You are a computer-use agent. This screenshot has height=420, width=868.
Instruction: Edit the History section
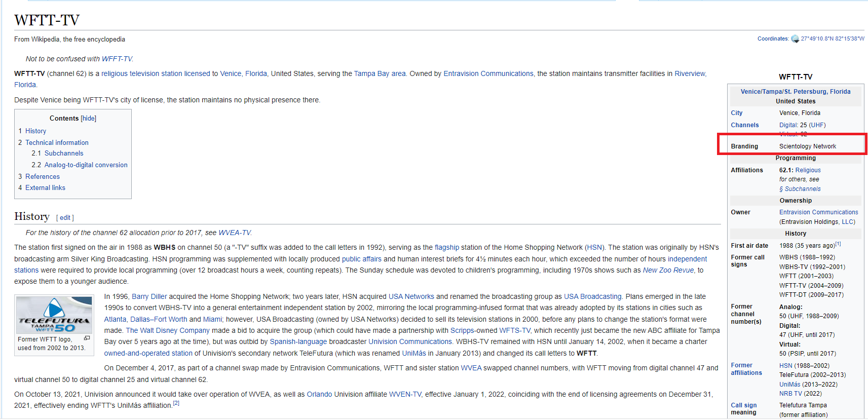pos(65,218)
